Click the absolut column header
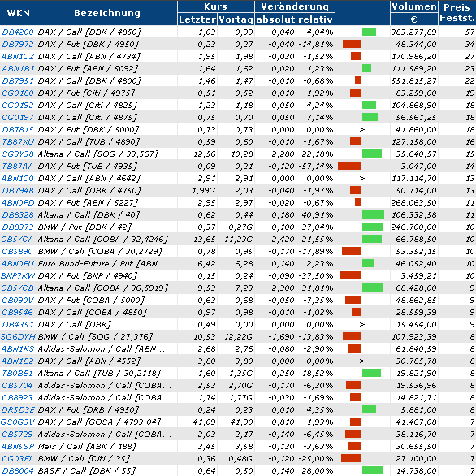The width and height of the screenshot is (476, 476). click(275, 19)
